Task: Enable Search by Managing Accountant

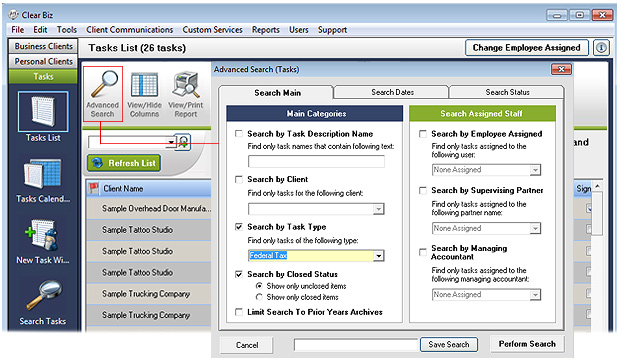Action: coord(423,252)
